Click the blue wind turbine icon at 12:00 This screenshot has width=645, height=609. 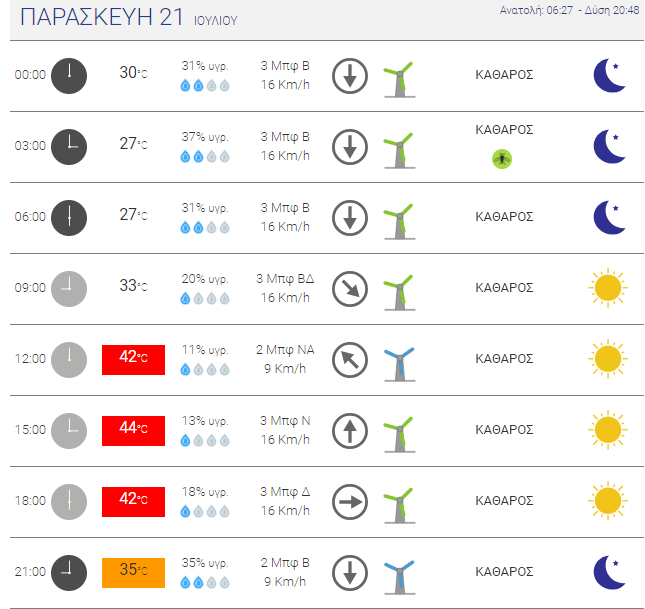(x=399, y=365)
